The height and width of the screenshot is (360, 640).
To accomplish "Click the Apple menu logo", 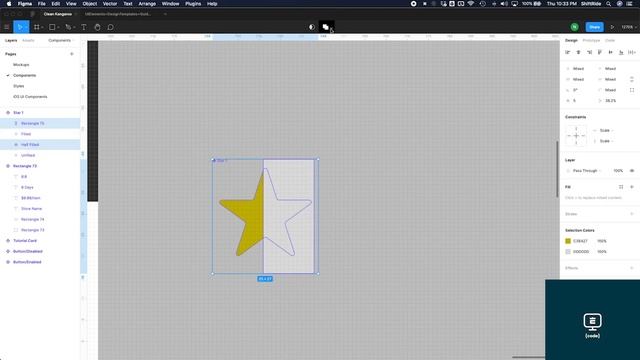I will 9,4.
